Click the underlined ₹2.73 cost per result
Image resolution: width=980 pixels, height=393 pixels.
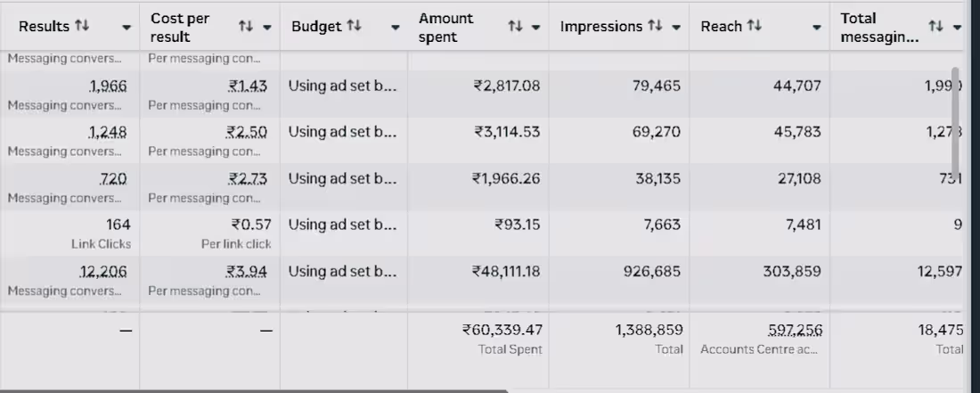pos(247,178)
